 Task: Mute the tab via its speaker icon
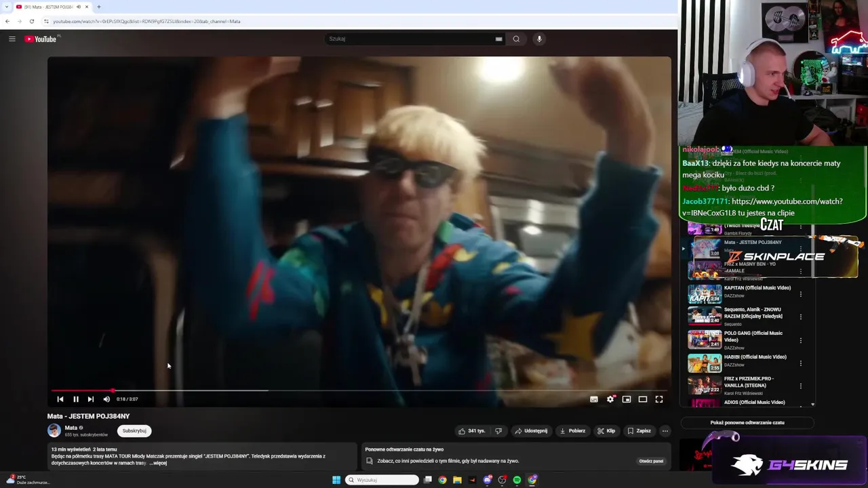[x=79, y=7]
